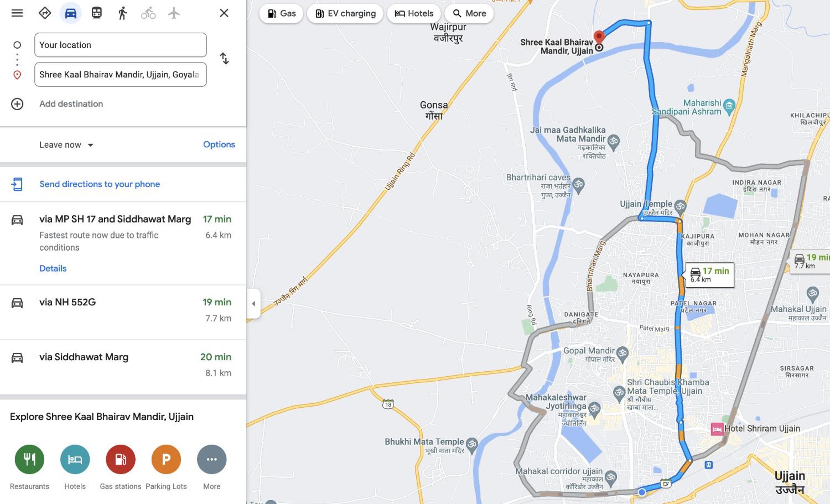Filter map by EV charging chip
This screenshot has width=830, height=504.
[345, 14]
